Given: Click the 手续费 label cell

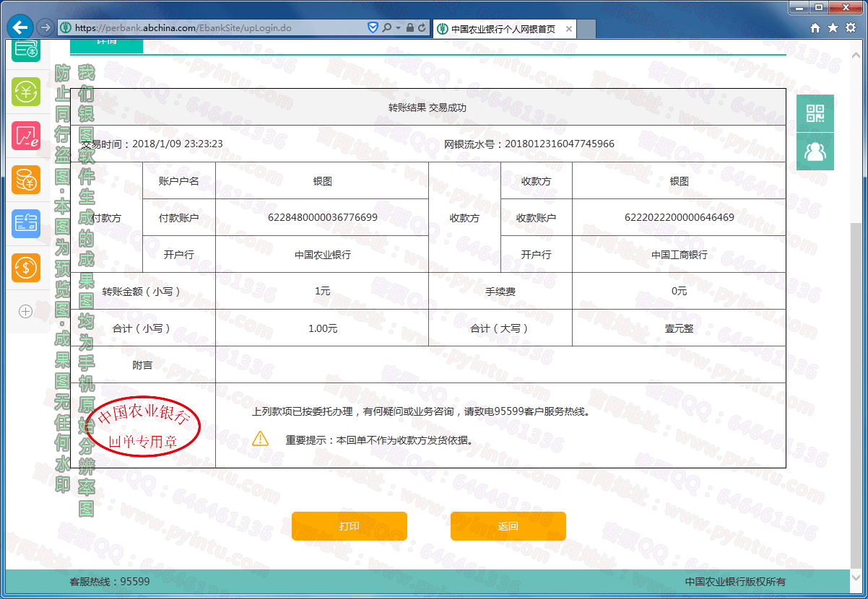Looking at the screenshot, I should [x=500, y=292].
